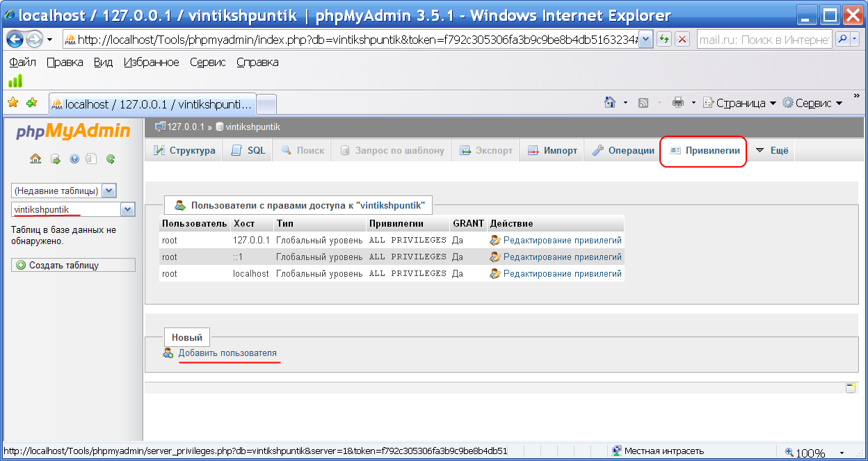This screenshot has height=461, width=868.
Task: Refresh the page using the green arrows icon
Action: 665,40
